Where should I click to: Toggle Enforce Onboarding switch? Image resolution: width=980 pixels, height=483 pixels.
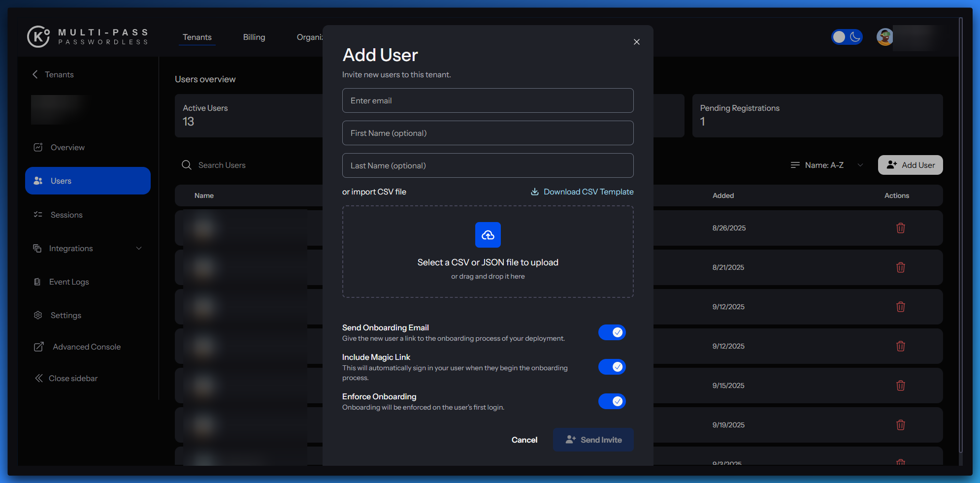pos(612,401)
